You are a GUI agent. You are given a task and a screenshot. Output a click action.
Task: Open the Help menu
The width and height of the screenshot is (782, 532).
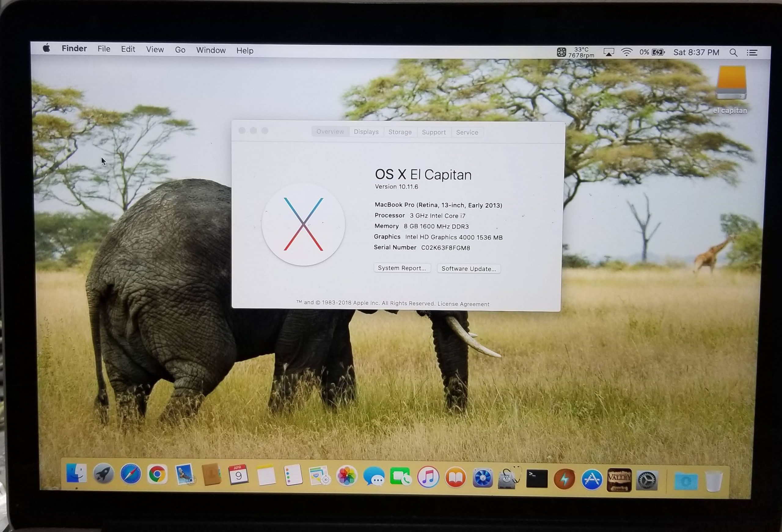[245, 50]
